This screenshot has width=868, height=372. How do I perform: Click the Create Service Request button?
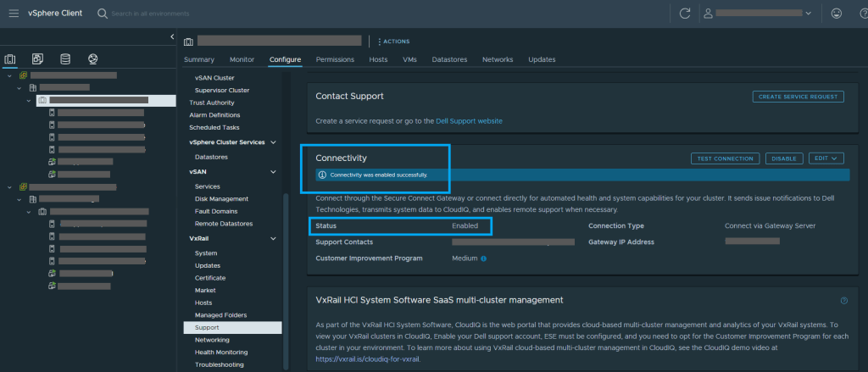pyautogui.click(x=798, y=97)
